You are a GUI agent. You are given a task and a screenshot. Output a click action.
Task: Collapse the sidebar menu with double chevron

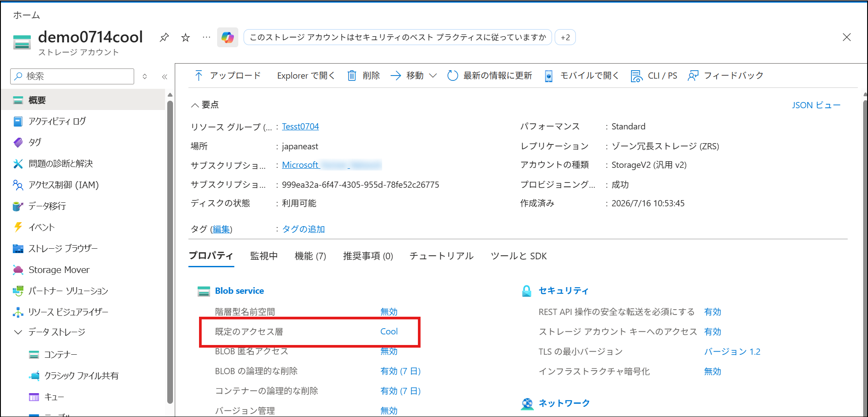[165, 76]
